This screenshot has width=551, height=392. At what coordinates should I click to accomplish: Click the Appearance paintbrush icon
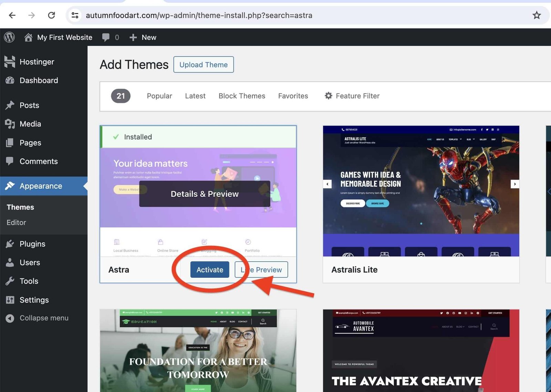(10, 186)
